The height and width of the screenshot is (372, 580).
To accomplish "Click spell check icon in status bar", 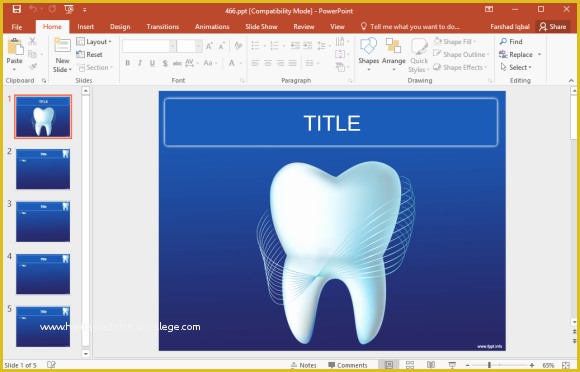I will [51, 365].
